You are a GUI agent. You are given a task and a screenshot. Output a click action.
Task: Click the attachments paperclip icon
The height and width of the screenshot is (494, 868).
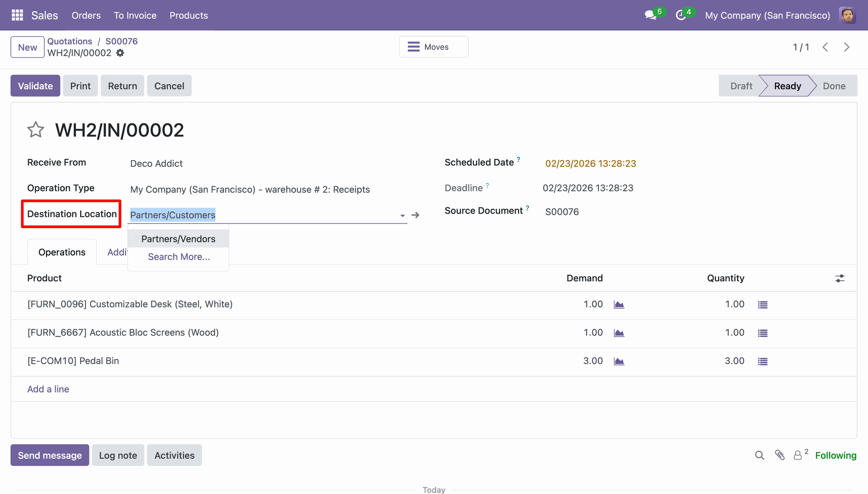point(779,455)
